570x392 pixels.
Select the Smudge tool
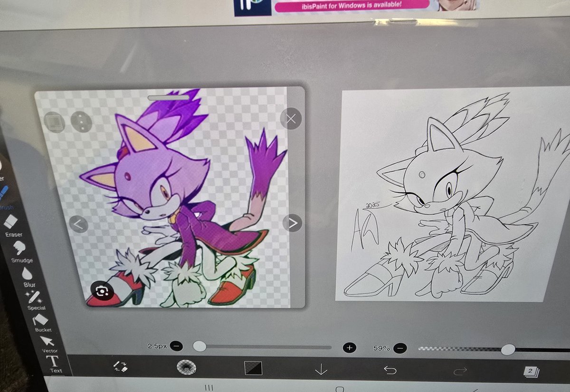pyautogui.click(x=20, y=251)
